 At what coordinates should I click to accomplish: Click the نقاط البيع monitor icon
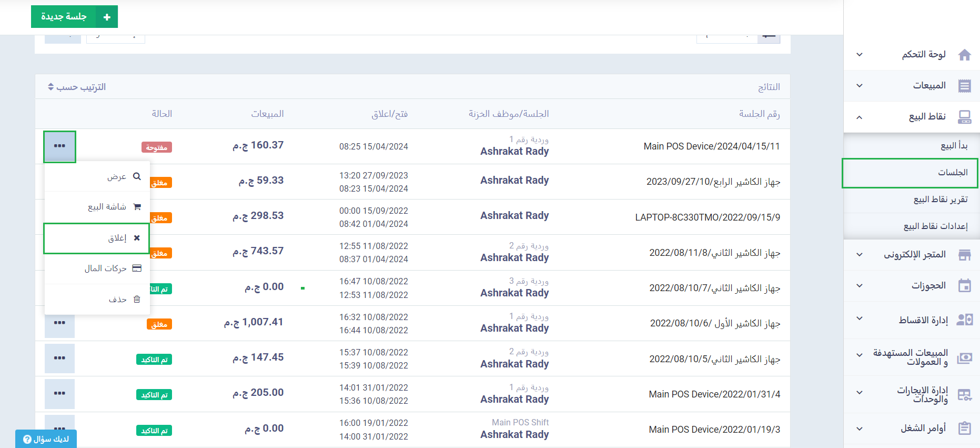964,117
